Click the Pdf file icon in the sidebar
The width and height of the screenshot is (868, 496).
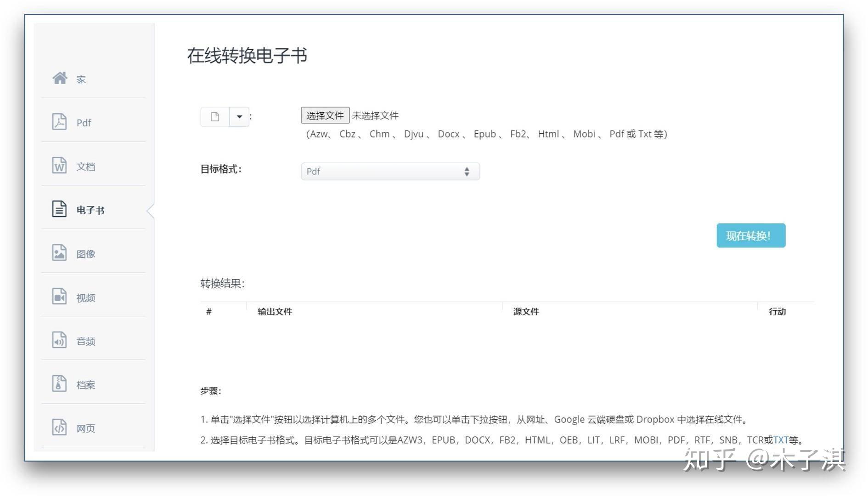59,122
